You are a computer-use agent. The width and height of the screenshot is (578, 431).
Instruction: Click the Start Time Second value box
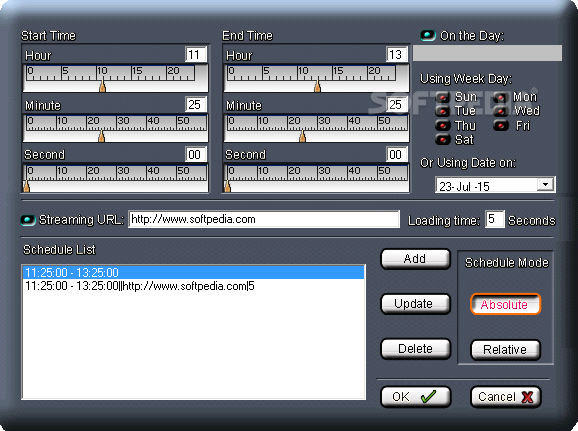(x=196, y=154)
